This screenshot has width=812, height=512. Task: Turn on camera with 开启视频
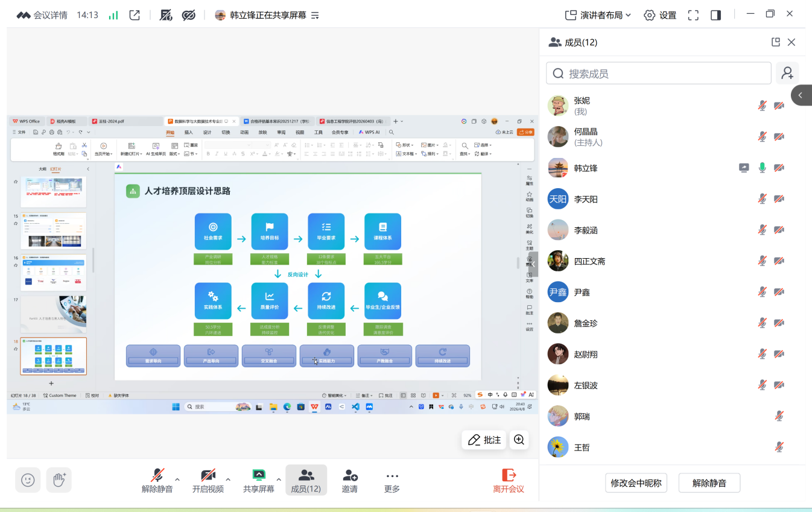click(208, 480)
